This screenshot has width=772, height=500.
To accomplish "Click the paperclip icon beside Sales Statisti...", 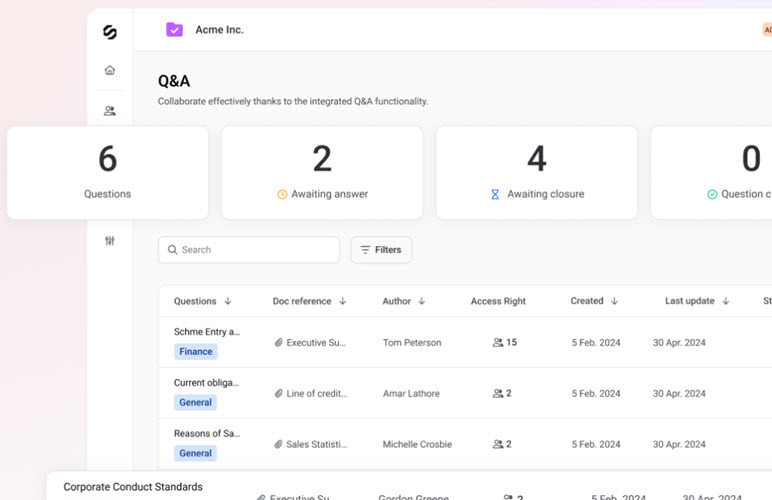I will [x=279, y=444].
